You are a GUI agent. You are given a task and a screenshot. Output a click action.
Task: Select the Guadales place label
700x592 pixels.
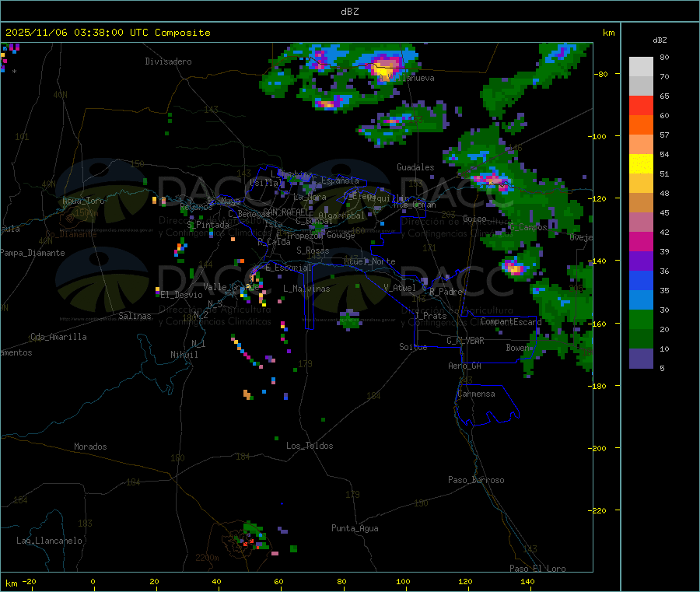[x=415, y=167]
